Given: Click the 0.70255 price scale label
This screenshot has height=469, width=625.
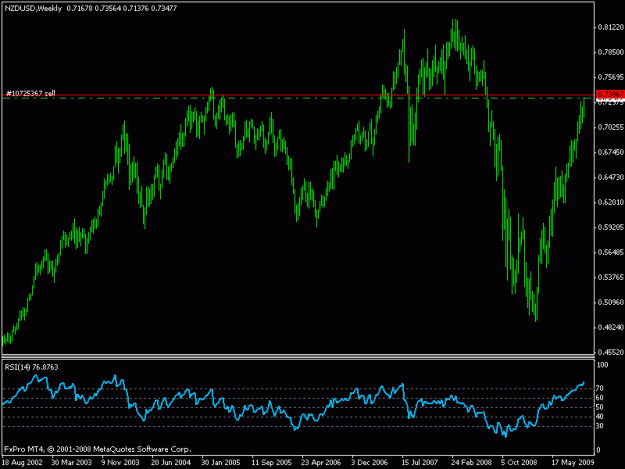Looking at the screenshot, I should (611, 127).
